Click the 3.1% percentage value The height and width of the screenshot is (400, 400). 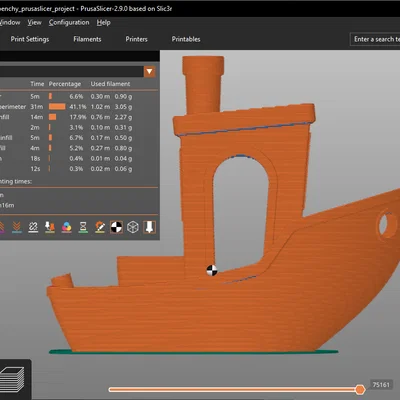[x=76, y=127]
